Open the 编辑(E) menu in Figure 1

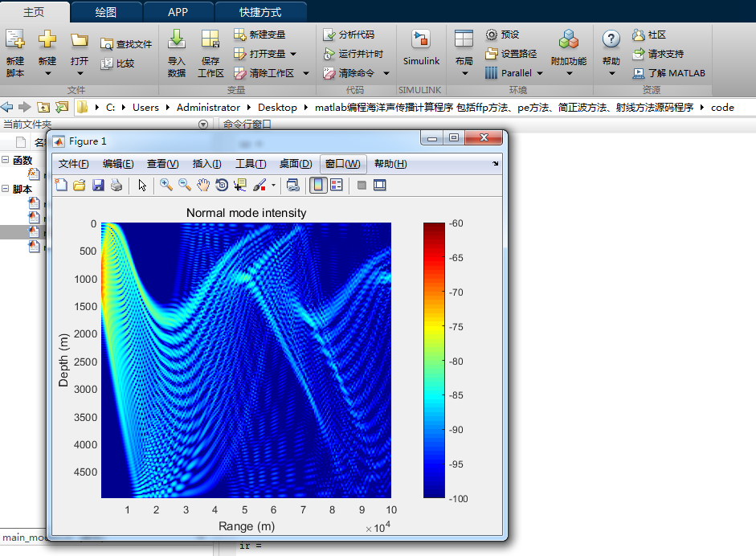(x=118, y=164)
